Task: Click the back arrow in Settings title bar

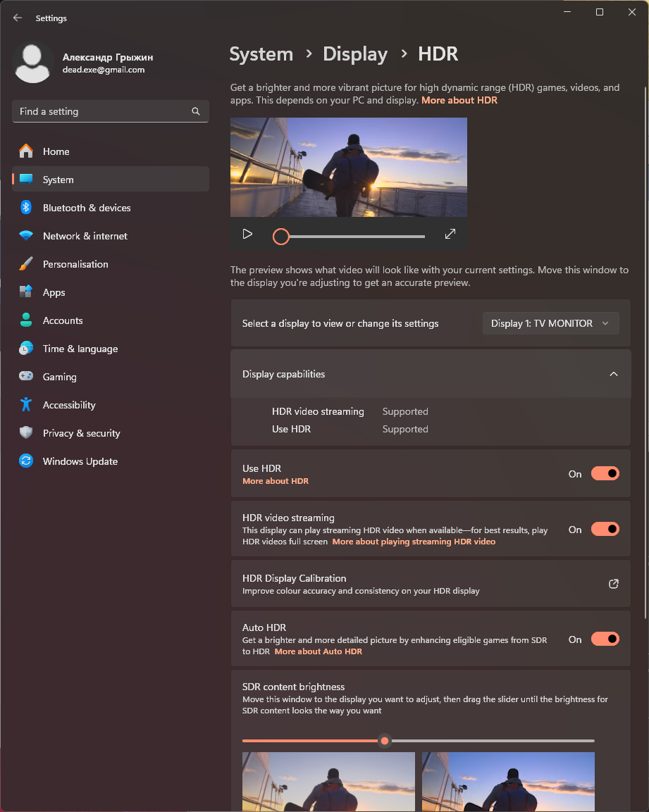Action: pos(18,18)
